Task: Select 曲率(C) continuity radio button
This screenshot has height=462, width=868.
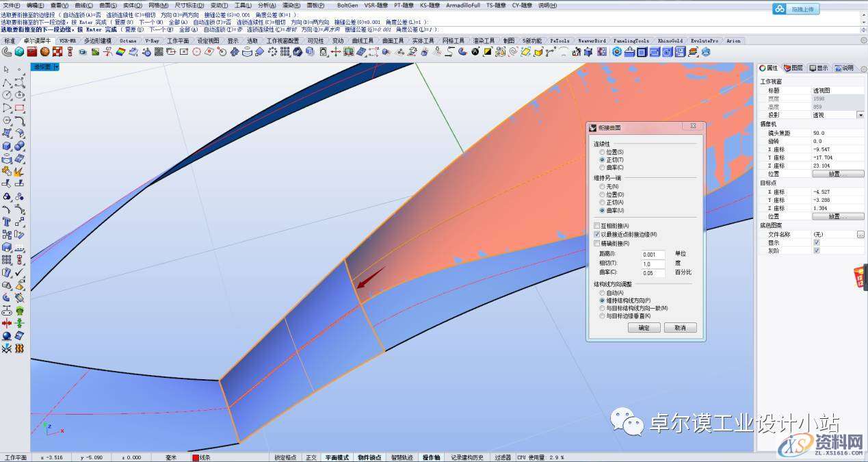Action: pyautogui.click(x=602, y=167)
